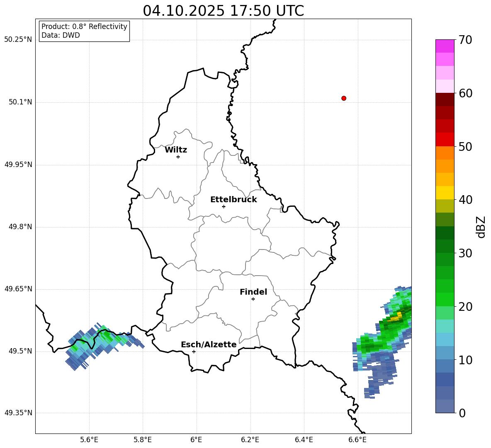Click the 'Wiltz' label
491x448 pixels.
176,150
